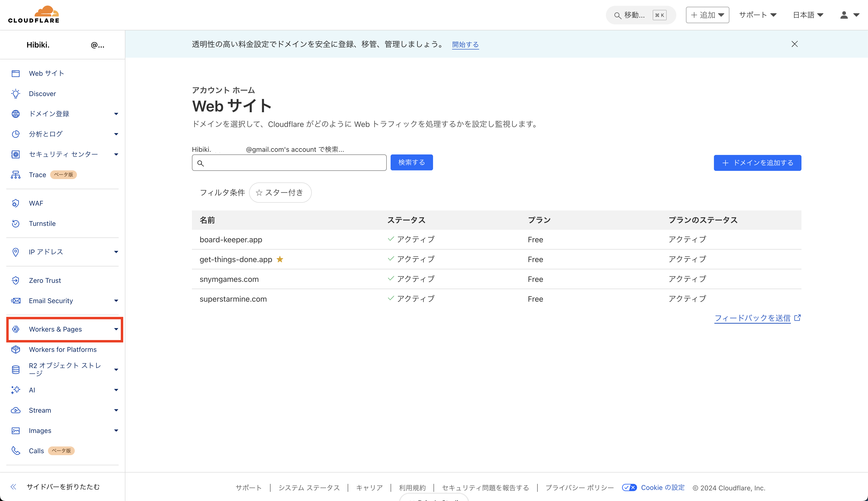Open the フィードバックを送信 link
Image resolution: width=868 pixels, height=501 pixels.
coord(753,318)
